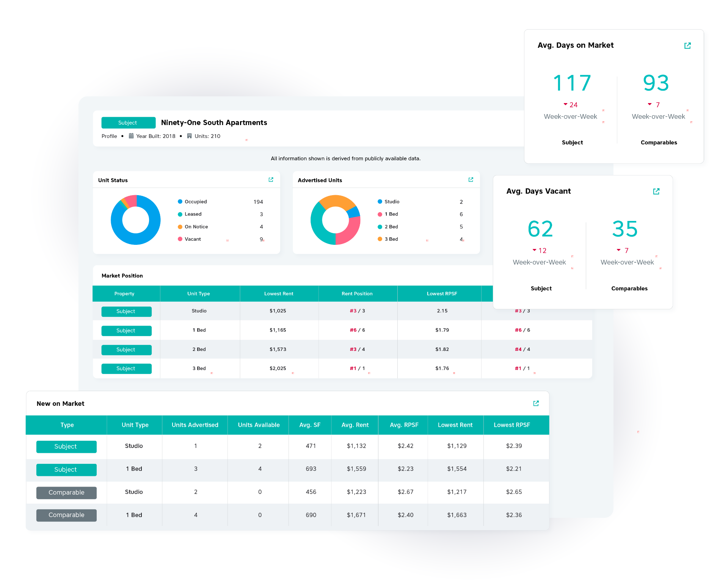Click the 3 Bed orange legend dot
This screenshot has height=584, width=728.
point(380,239)
